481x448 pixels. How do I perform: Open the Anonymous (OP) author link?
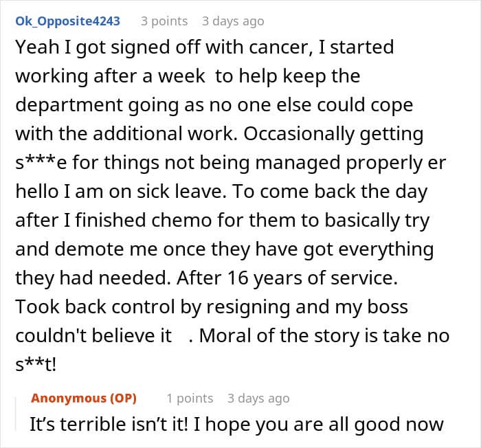[x=84, y=398]
